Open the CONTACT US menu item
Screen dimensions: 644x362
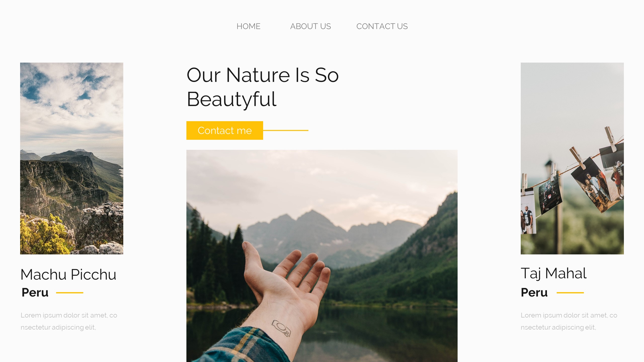tap(382, 26)
